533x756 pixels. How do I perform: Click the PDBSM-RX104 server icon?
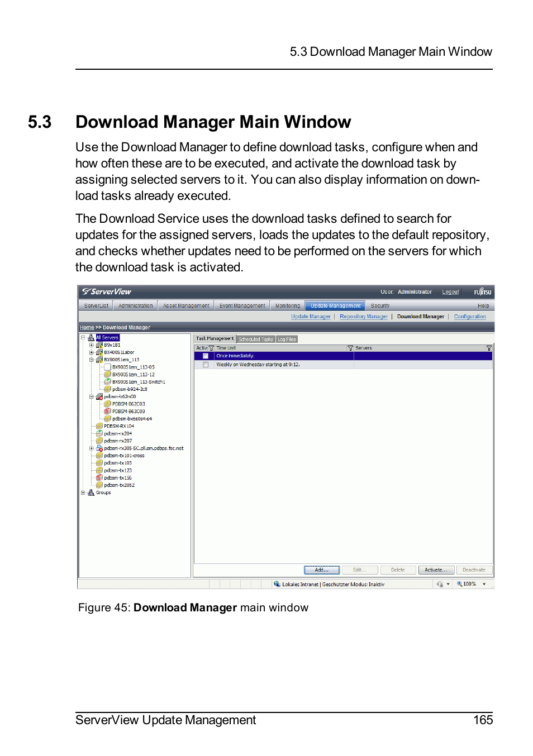pyautogui.click(x=99, y=426)
